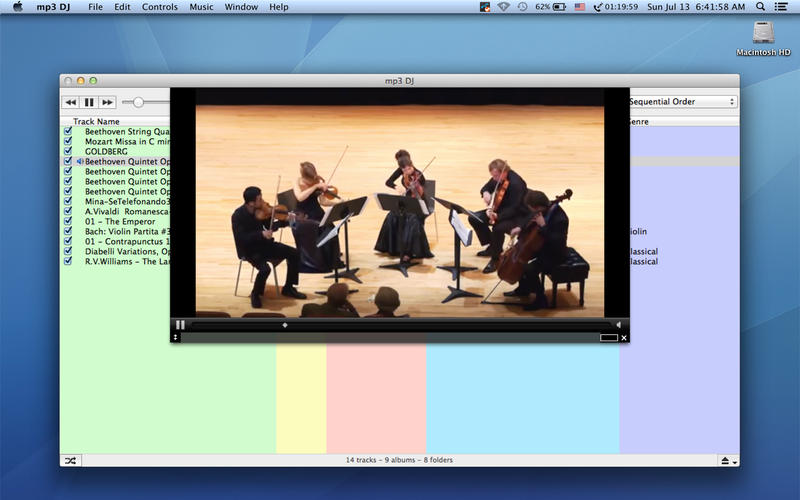Click the US flag input source icon
Viewport: 800px width, 500px height.
(580, 7)
